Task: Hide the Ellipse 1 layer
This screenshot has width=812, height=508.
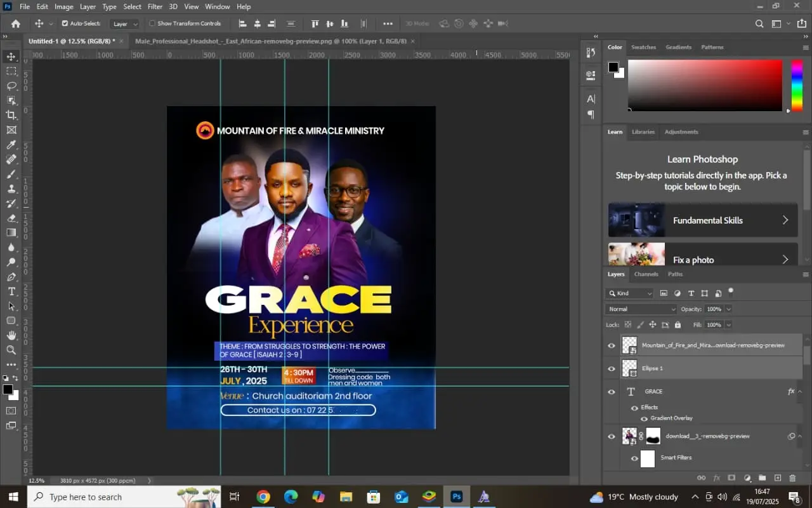Action: coord(612,368)
